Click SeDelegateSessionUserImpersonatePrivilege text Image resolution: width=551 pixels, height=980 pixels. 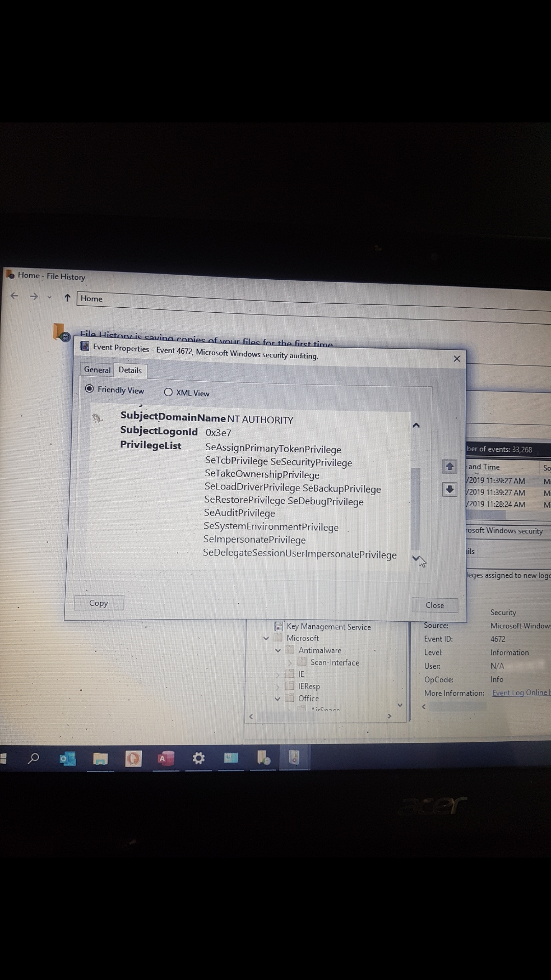pyautogui.click(x=299, y=553)
